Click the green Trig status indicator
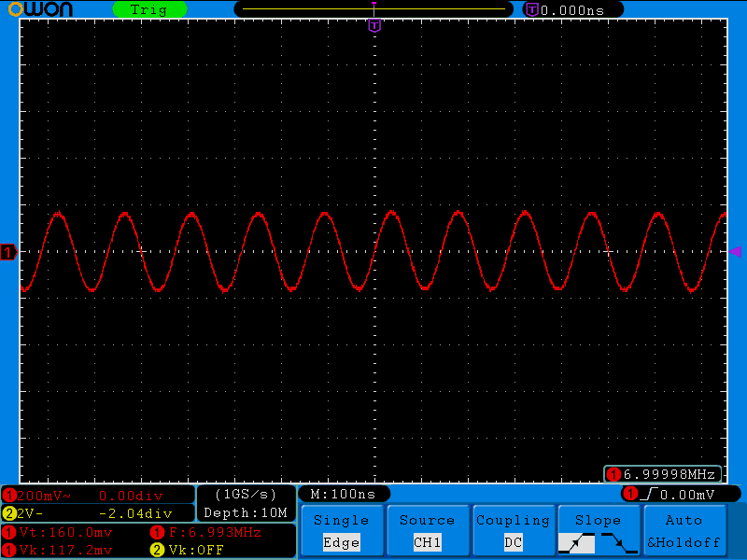This screenshot has height=560, width=747. coord(148,9)
